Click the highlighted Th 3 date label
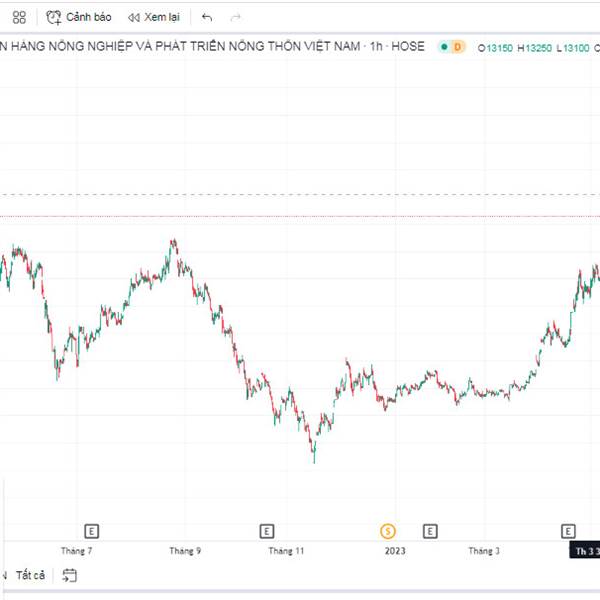This screenshot has width=600, height=600. 585,551
